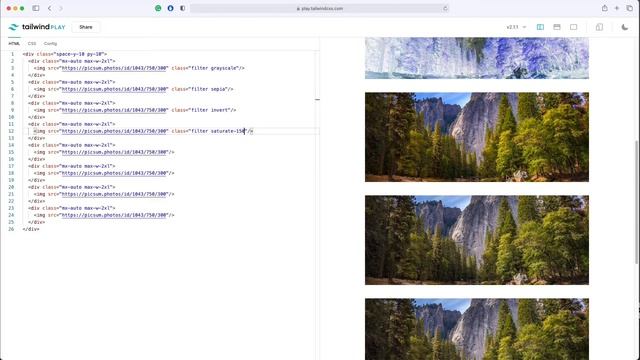640x360 pixels.
Task: Toggle Safari sidebar icon
Action: click(36, 8)
